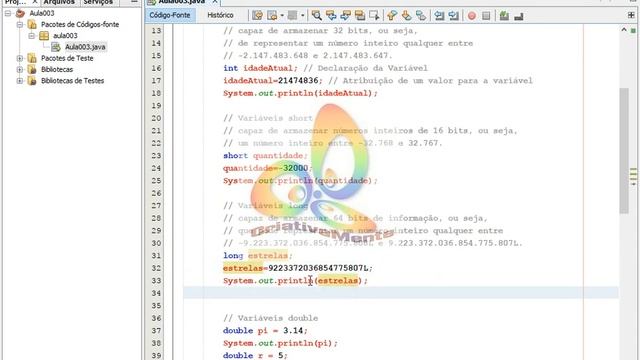Click 'System.out.println(pi);' on line 38
This screenshot has width=640, height=360.
pos(280,343)
